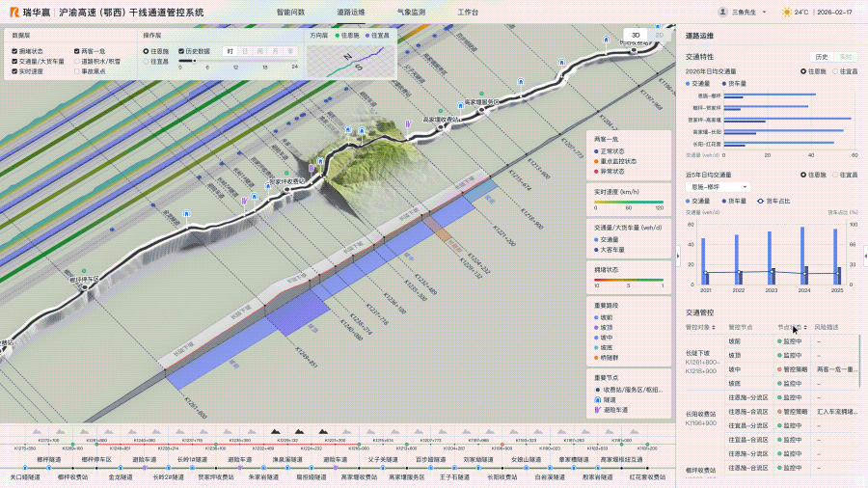Screen dimensions: 868x488
Task: Click the tunnel marker at the route's top end
Action: (658, 26)
